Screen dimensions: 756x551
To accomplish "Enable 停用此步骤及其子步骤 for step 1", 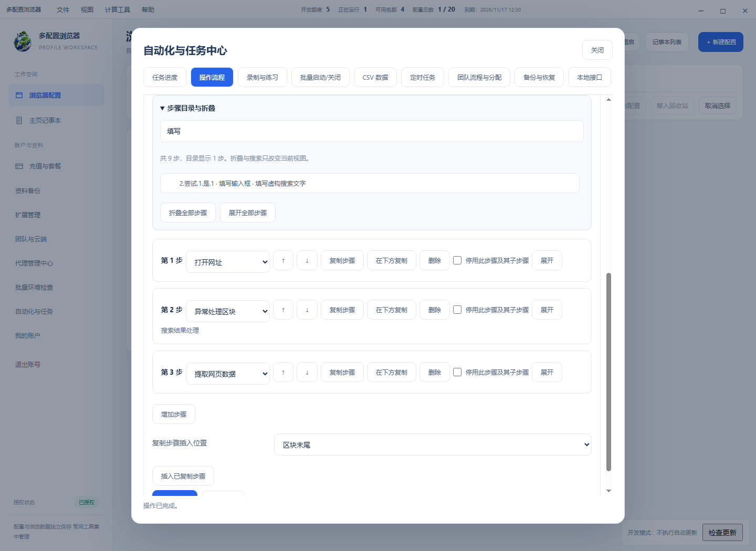I will tap(457, 260).
